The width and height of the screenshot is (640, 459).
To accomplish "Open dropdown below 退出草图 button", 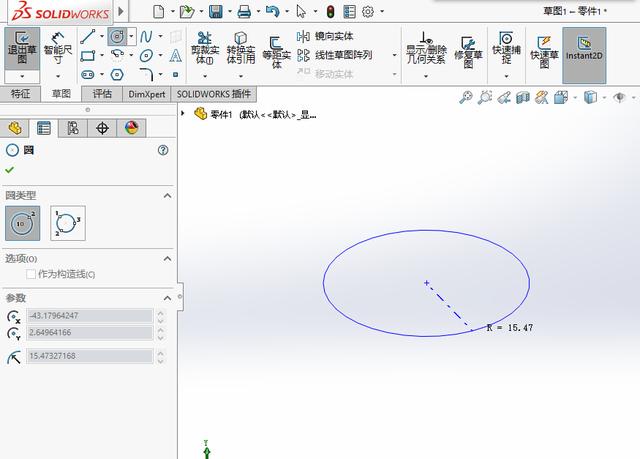I will tap(22, 76).
